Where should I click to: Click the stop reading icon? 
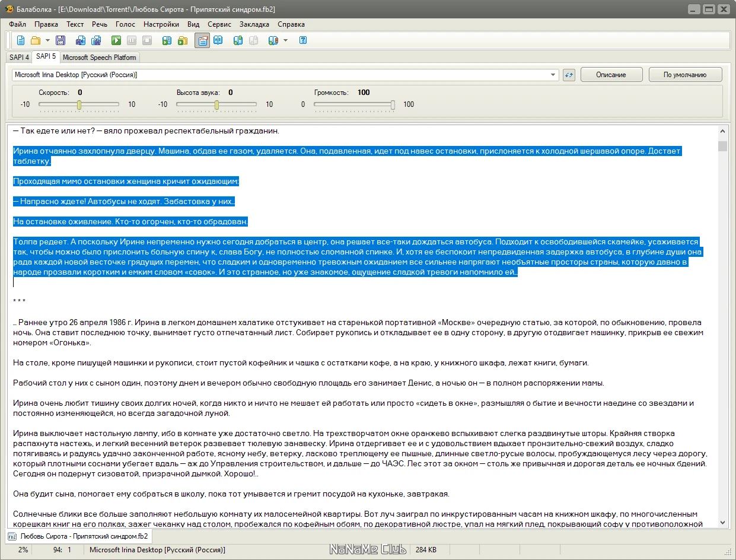click(146, 40)
